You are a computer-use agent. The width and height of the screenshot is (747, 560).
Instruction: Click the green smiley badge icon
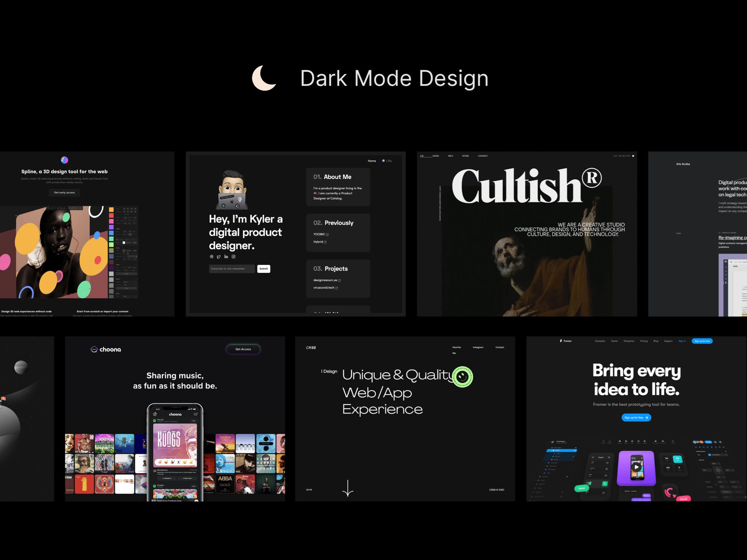pyautogui.click(x=462, y=377)
